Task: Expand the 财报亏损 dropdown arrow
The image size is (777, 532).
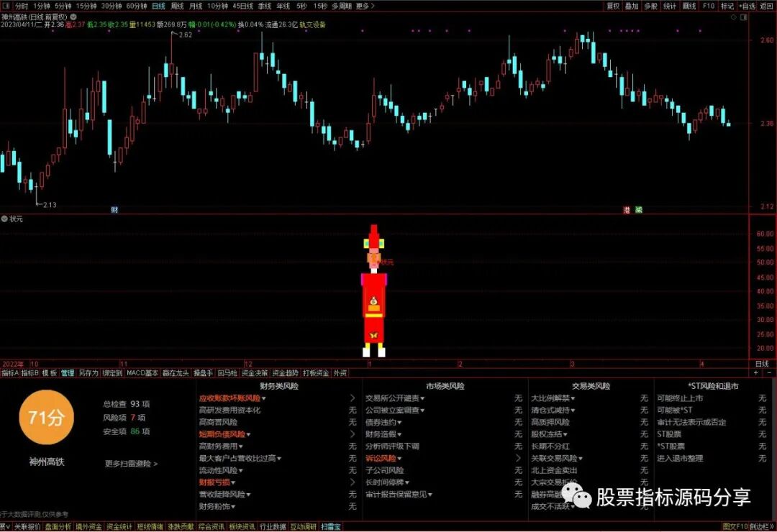Action: tap(233, 483)
